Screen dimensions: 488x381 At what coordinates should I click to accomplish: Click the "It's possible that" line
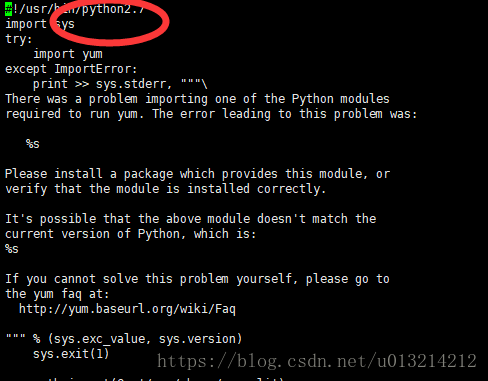pos(191,219)
